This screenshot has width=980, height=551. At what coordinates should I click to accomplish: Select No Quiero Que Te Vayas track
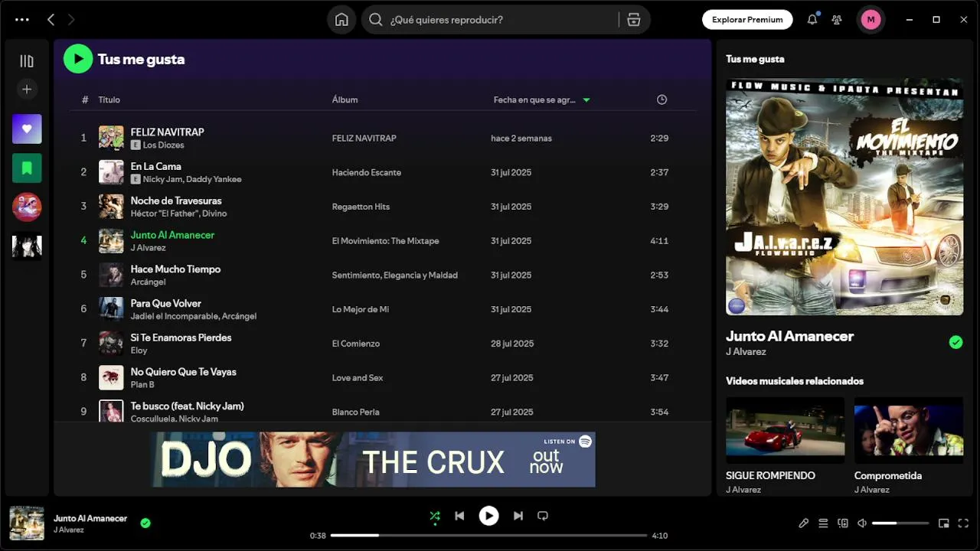183,373
